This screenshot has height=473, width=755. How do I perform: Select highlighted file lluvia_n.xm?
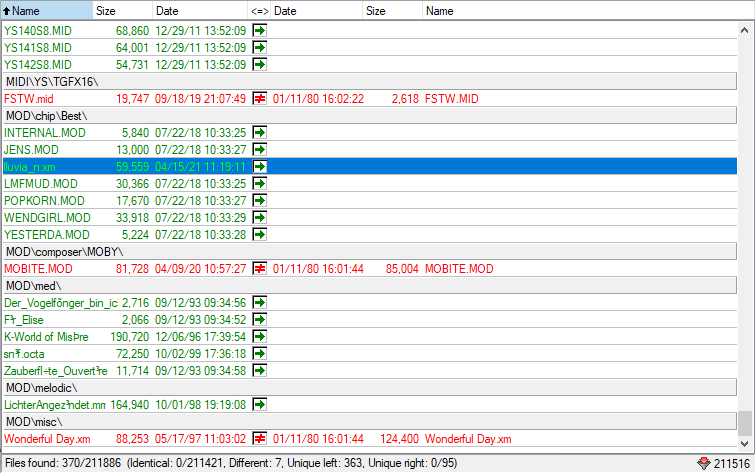pos(29,167)
